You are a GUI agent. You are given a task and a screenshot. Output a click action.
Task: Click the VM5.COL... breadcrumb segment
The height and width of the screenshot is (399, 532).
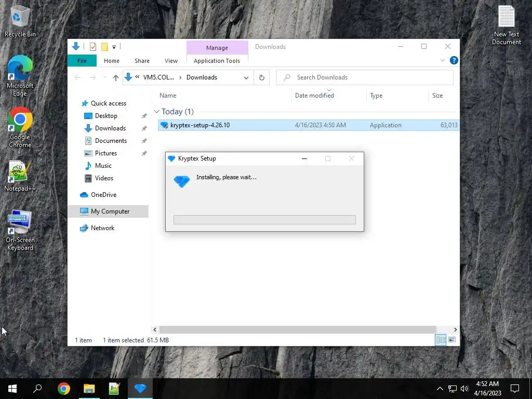pos(158,77)
